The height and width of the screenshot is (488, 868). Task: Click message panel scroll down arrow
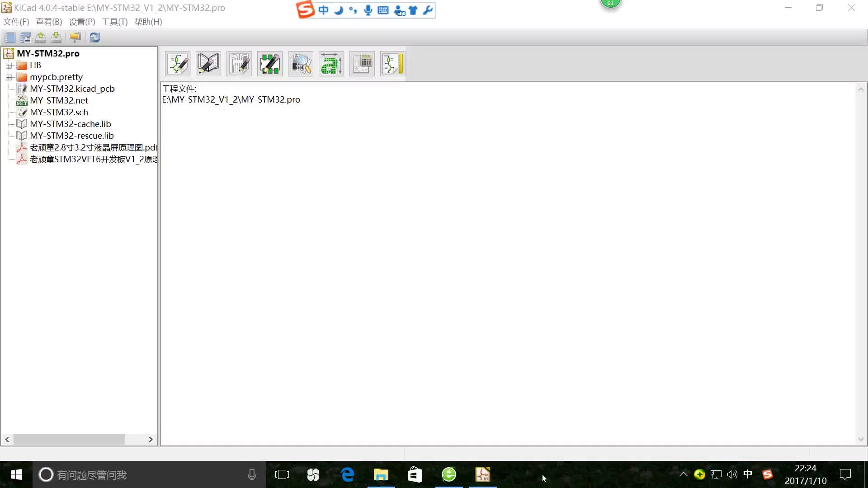[x=861, y=439]
